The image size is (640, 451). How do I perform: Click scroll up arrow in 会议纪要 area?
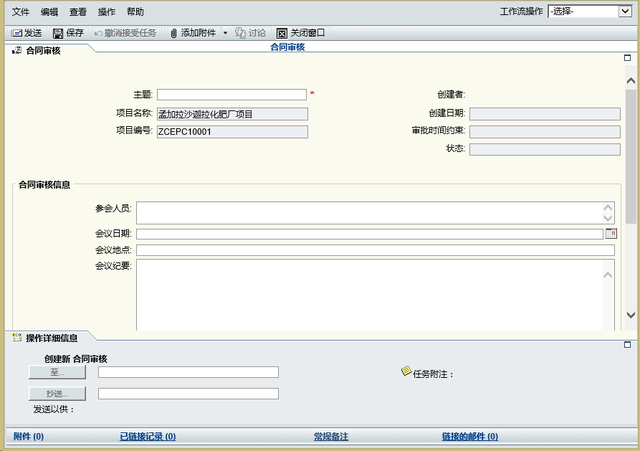point(608,275)
